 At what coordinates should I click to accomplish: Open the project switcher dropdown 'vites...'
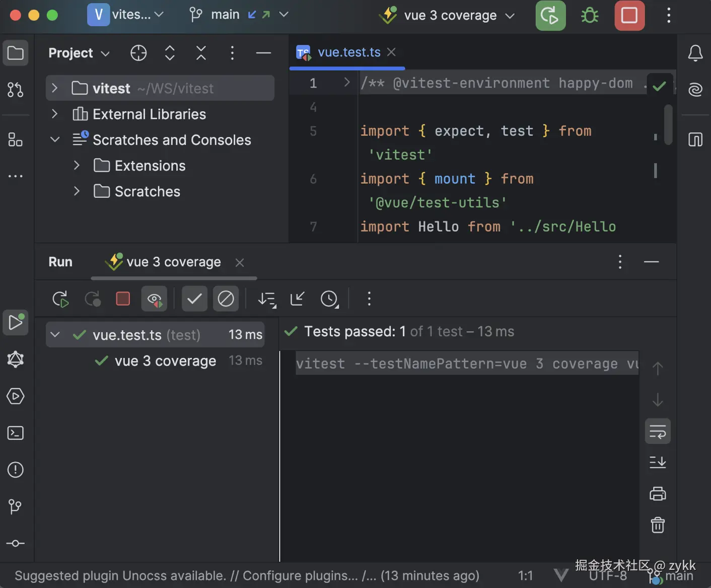pyautogui.click(x=126, y=15)
